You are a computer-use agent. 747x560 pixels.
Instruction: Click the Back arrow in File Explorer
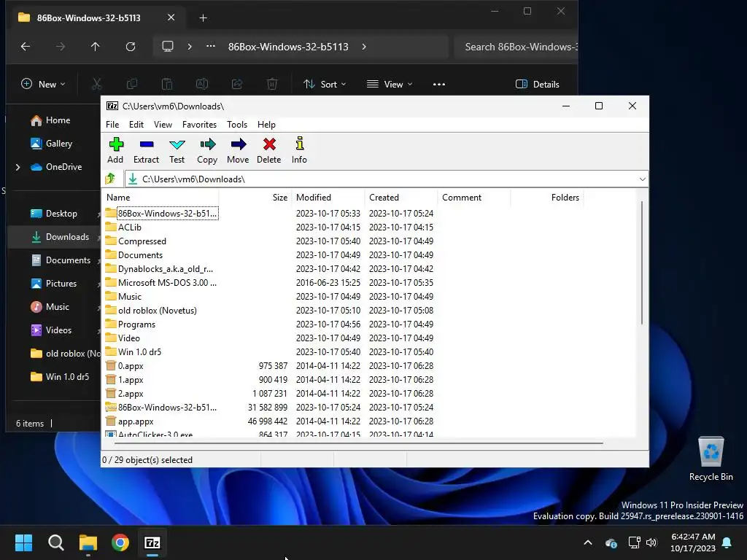click(x=26, y=46)
